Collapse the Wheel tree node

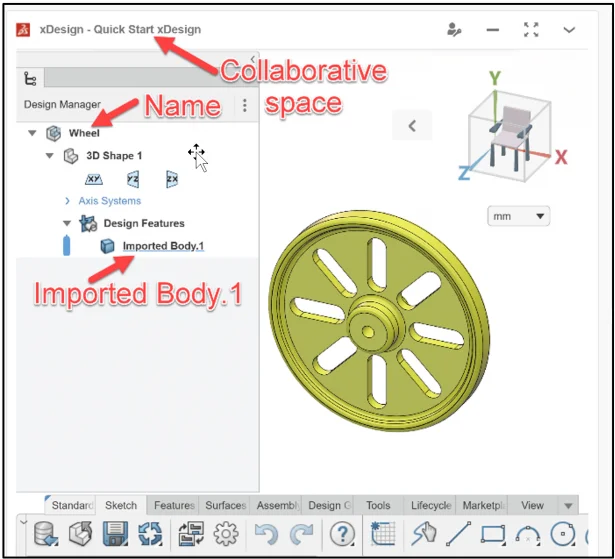(x=32, y=133)
